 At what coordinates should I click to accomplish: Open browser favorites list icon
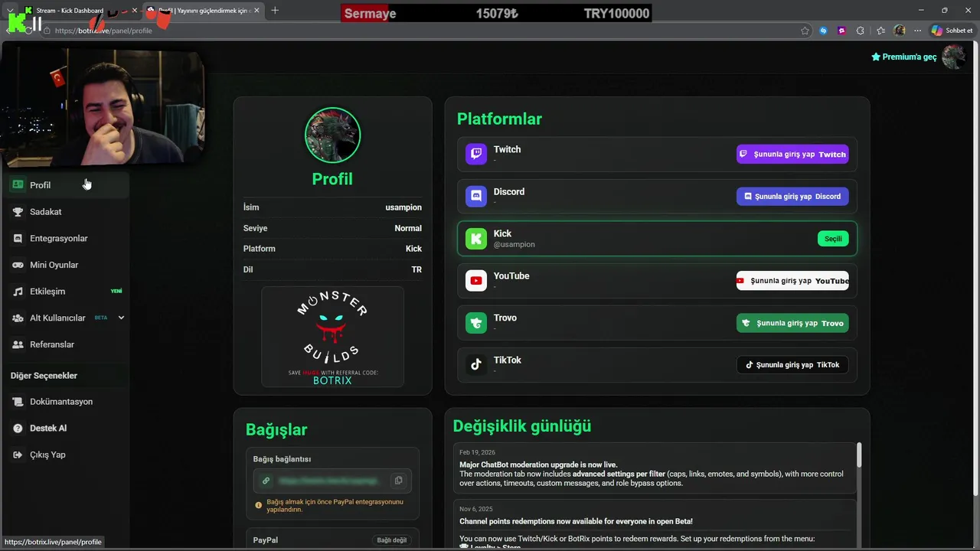pyautogui.click(x=880, y=31)
